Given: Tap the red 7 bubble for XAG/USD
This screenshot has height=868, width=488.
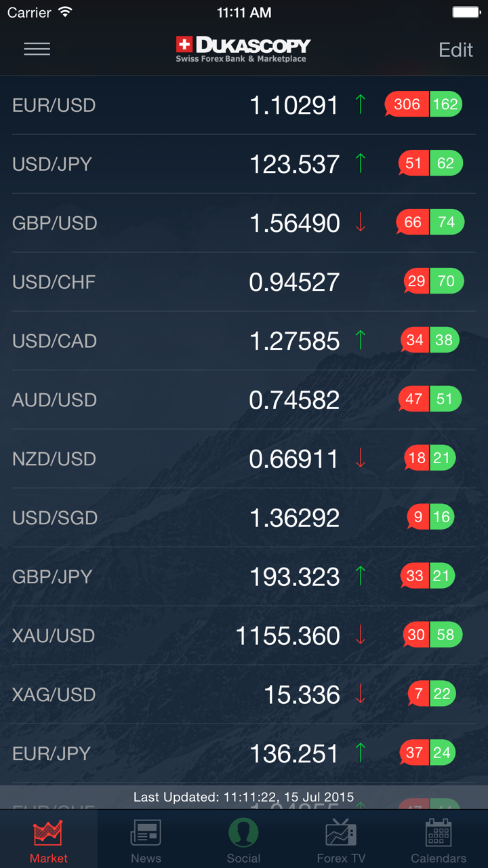Looking at the screenshot, I should point(418,694).
